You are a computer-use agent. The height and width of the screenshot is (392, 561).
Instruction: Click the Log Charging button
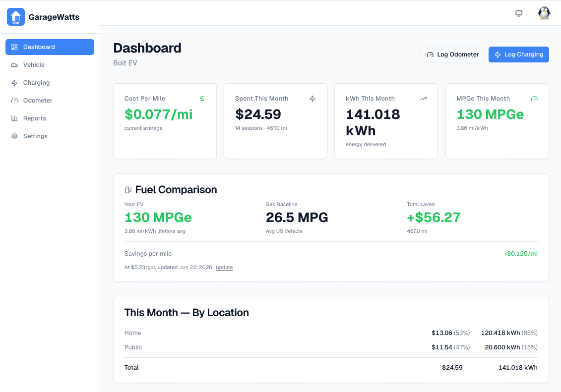point(519,55)
